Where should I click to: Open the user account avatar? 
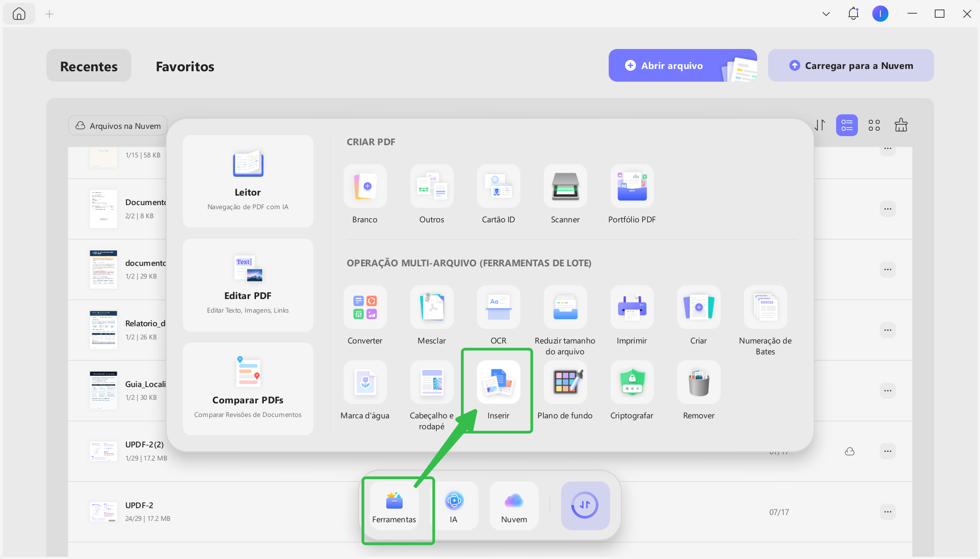880,14
